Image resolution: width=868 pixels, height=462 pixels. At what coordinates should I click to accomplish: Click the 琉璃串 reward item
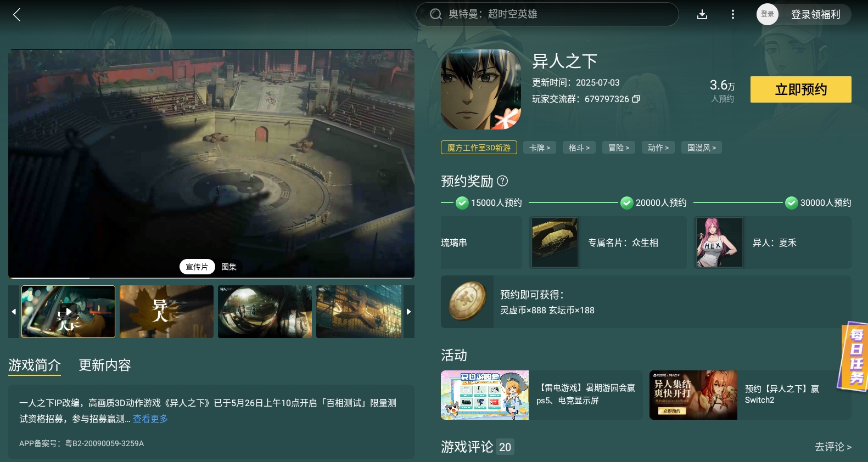click(481, 243)
